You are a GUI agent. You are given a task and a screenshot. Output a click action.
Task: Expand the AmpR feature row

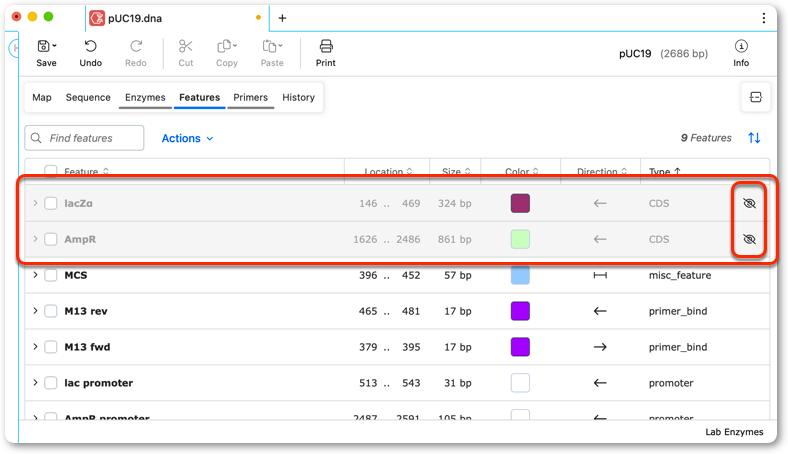pyautogui.click(x=35, y=239)
